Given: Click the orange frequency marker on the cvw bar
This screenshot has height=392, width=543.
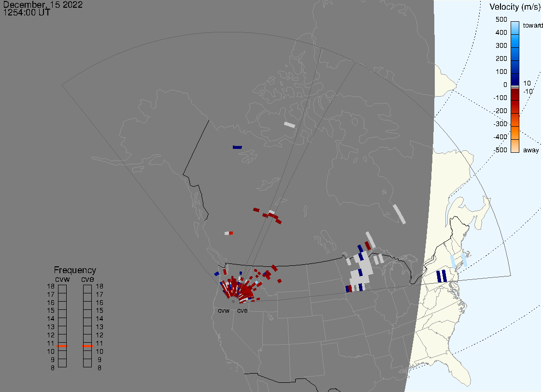Looking at the screenshot, I should (x=62, y=346).
